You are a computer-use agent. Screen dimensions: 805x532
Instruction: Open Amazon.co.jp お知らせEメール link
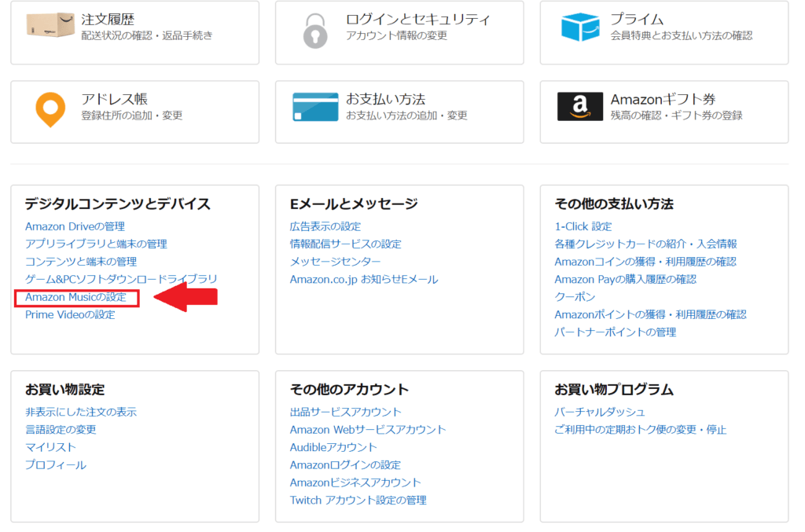pyautogui.click(x=364, y=279)
